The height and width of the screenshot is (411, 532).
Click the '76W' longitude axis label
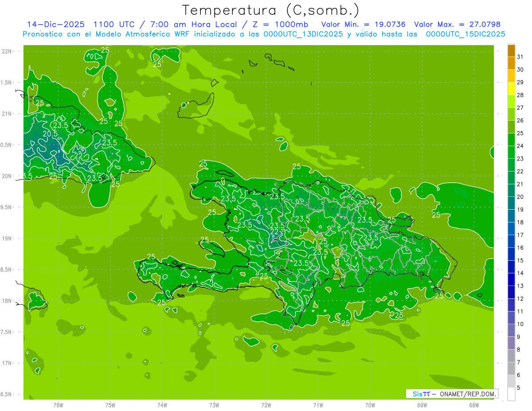click(58, 405)
